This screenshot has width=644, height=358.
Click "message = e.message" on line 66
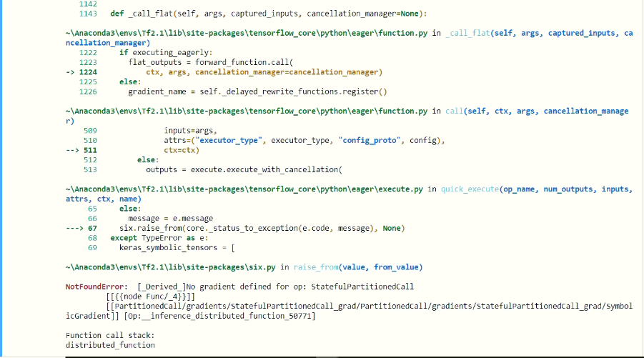pyautogui.click(x=170, y=219)
